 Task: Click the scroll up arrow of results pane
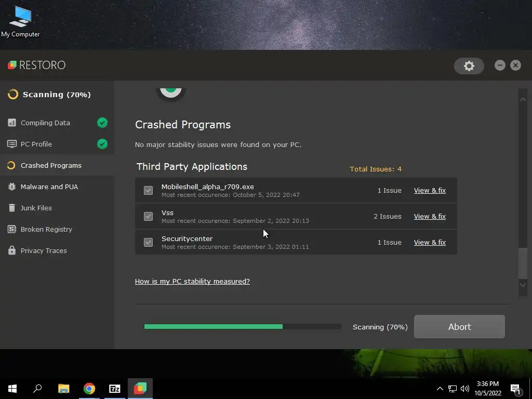523,99
